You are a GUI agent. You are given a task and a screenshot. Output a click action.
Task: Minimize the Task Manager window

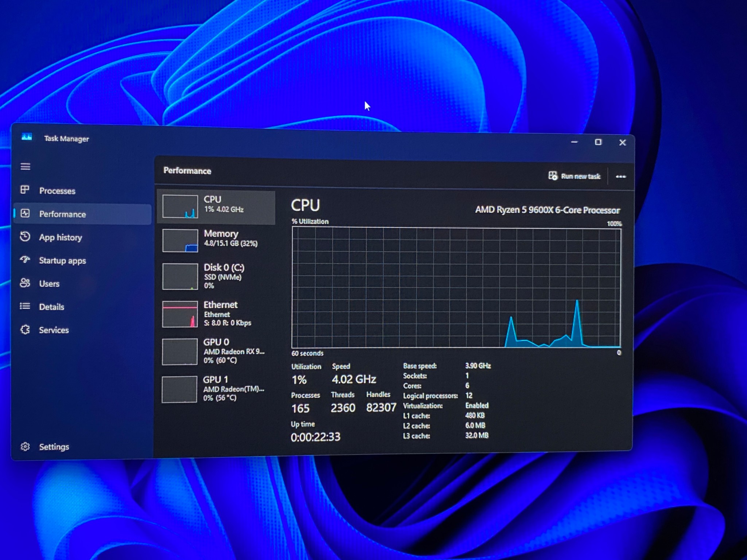pos(574,142)
